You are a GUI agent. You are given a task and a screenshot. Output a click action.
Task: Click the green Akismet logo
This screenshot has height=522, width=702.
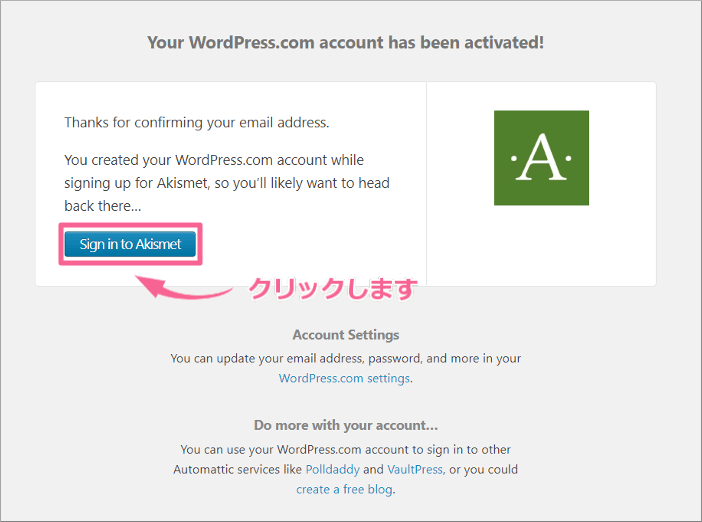[541, 158]
